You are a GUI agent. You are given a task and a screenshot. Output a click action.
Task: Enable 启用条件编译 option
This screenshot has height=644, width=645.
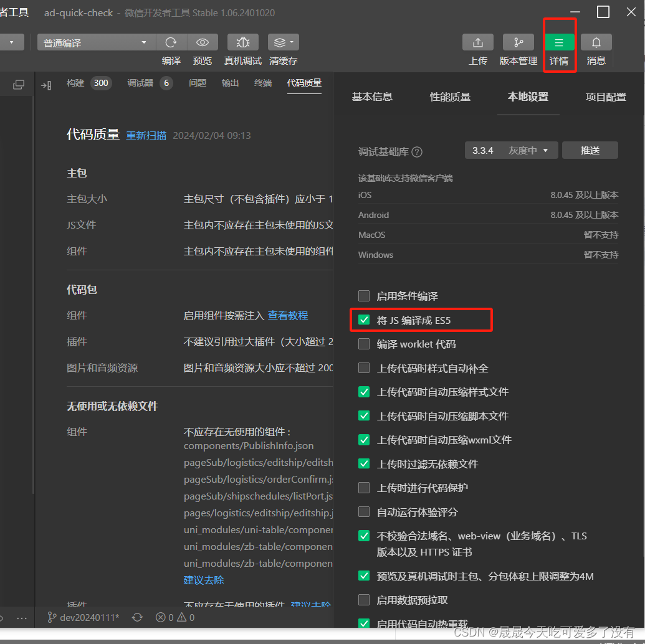click(364, 296)
